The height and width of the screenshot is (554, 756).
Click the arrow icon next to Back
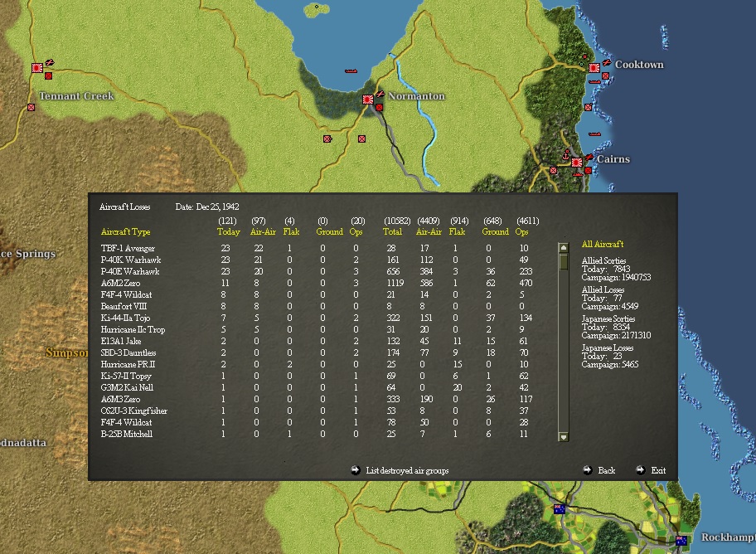587,470
